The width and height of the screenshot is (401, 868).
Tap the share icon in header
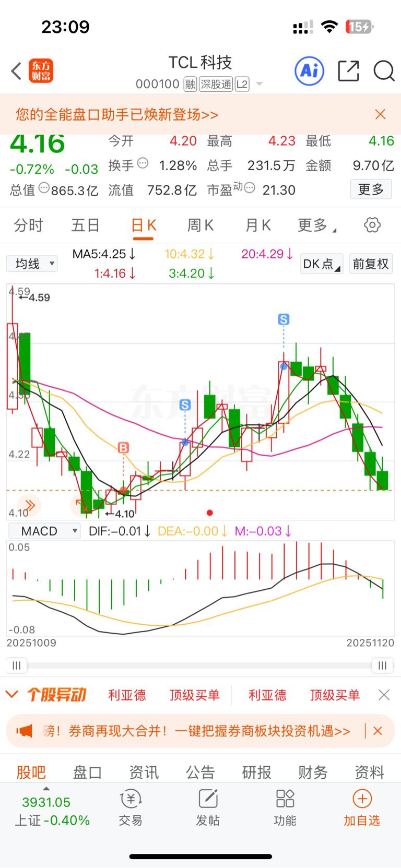coord(348,71)
